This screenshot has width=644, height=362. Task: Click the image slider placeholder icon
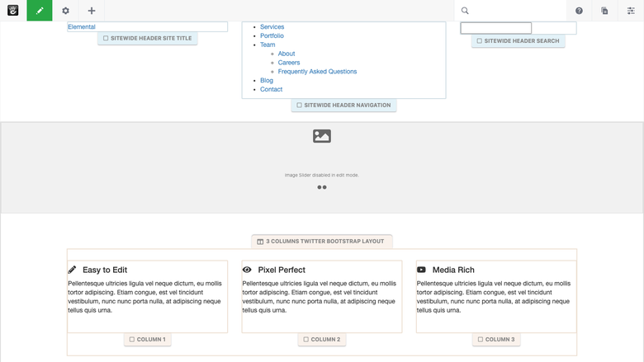pyautogui.click(x=322, y=136)
